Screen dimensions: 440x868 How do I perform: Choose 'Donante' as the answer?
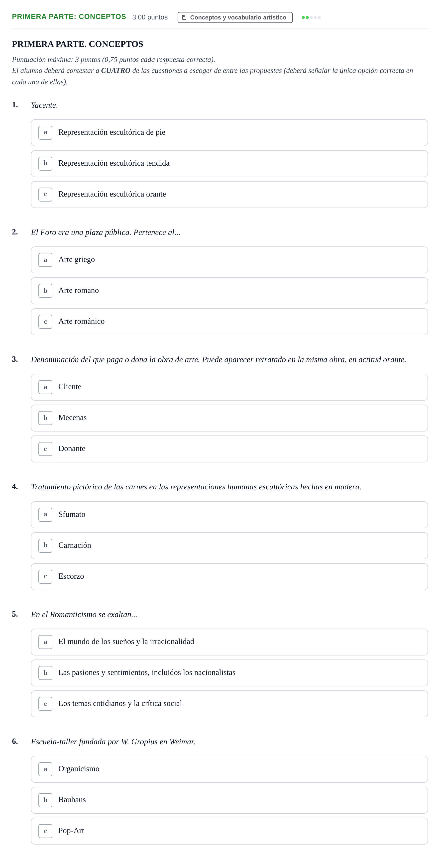tap(229, 449)
